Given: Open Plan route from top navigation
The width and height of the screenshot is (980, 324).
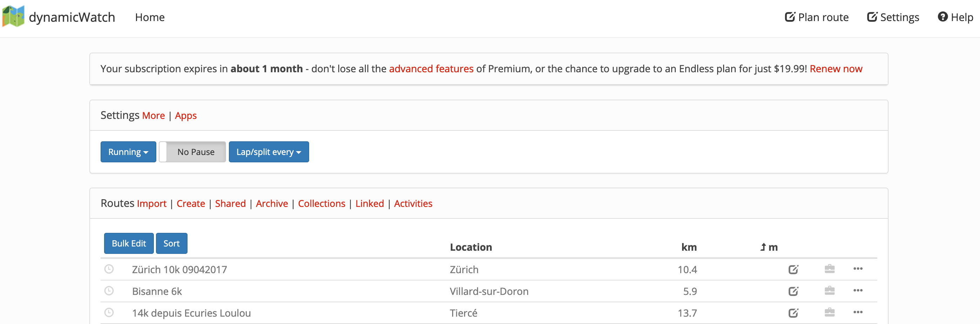Looking at the screenshot, I should (x=817, y=17).
